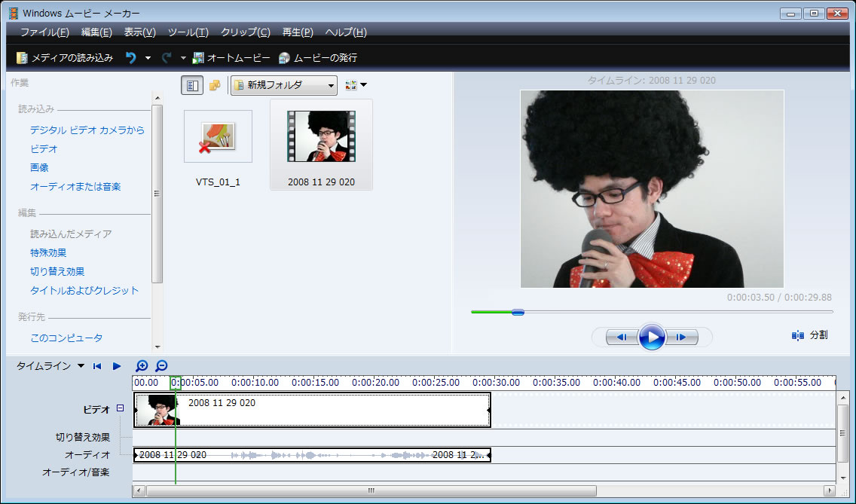Open the 新規フォルダ collection dropdown
Image resolution: width=856 pixels, height=504 pixels.
283,86
